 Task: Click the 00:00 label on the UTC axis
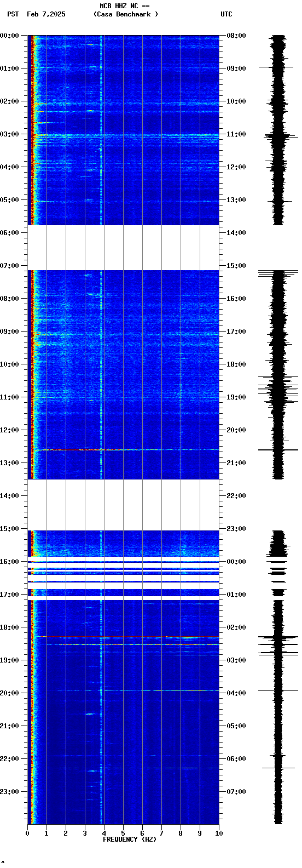(236, 562)
